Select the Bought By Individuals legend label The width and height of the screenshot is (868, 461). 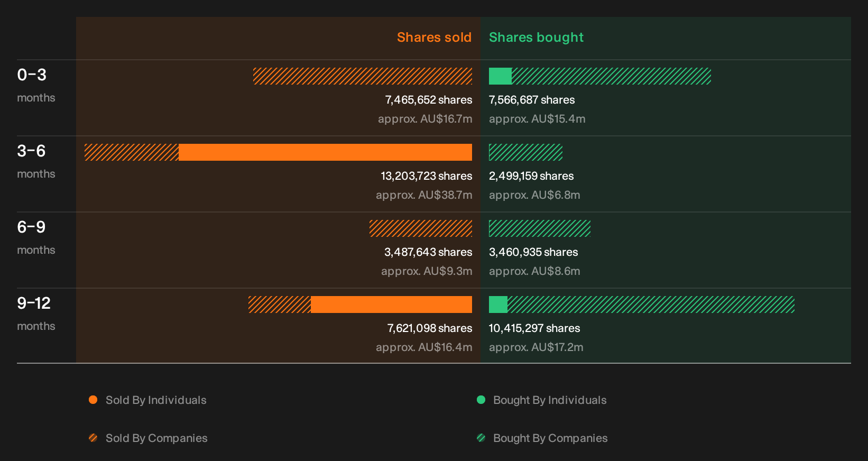[x=550, y=400]
